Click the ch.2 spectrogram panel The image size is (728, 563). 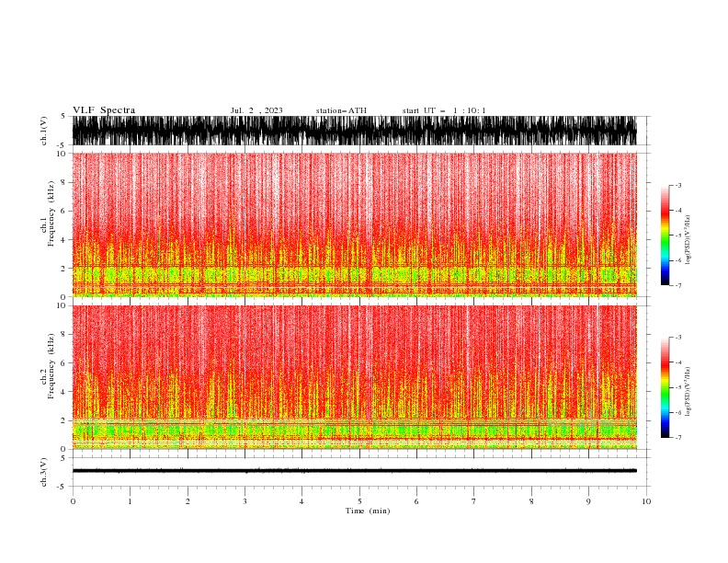[x=355, y=377]
